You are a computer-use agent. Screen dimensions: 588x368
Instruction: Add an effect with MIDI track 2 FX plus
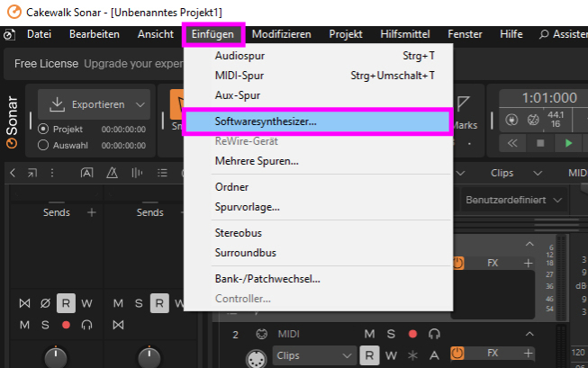pyautogui.click(x=528, y=353)
